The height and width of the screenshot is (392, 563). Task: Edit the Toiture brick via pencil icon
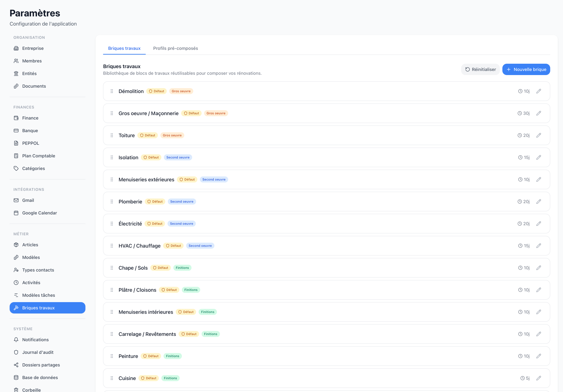[539, 135]
